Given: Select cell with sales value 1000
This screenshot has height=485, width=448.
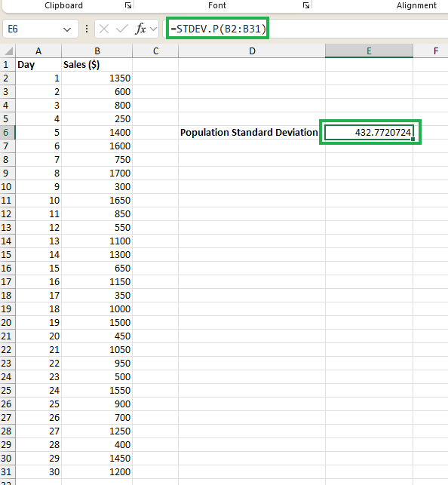Looking at the screenshot, I should point(97,309).
